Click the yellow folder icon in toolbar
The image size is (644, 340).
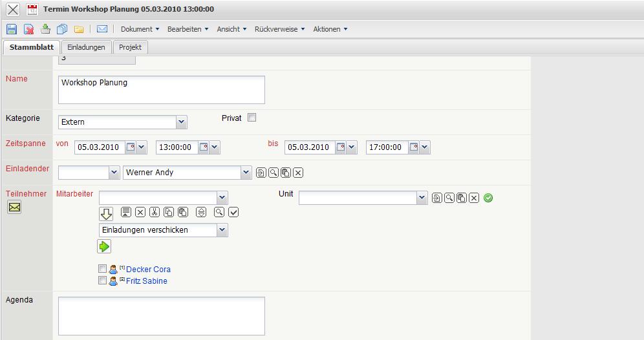[79, 29]
